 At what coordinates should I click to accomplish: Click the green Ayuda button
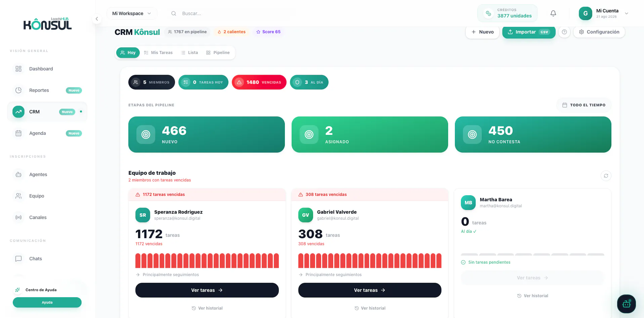tap(47, 302)
